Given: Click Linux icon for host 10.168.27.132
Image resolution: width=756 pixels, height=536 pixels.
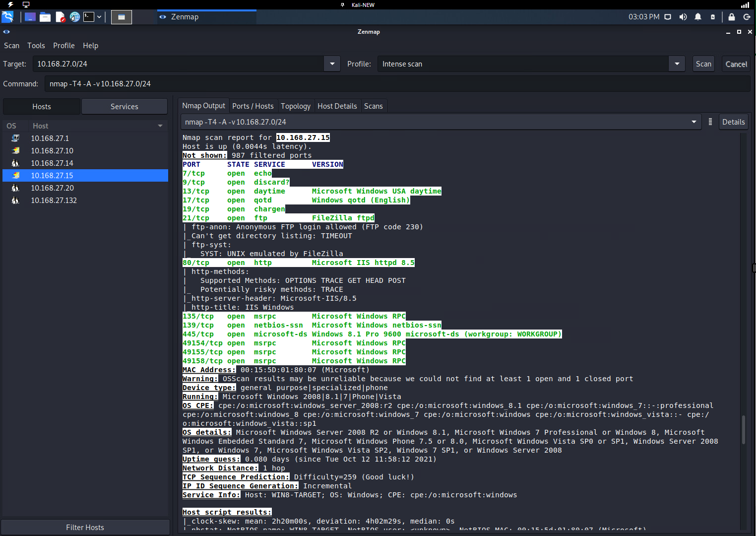Looking at the screenshot, I should tap(15, 201).
